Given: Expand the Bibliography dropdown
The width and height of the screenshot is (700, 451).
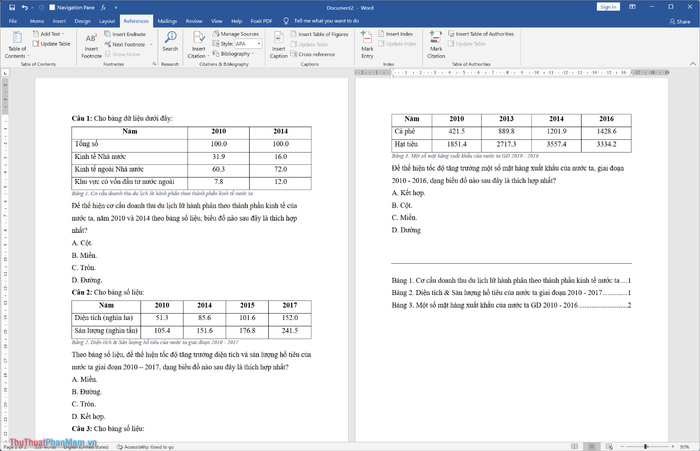Looking at the screenshot, I should point(236,54).
